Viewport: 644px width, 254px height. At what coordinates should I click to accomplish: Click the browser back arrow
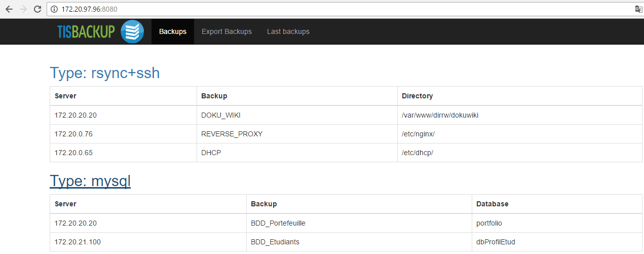9,9
